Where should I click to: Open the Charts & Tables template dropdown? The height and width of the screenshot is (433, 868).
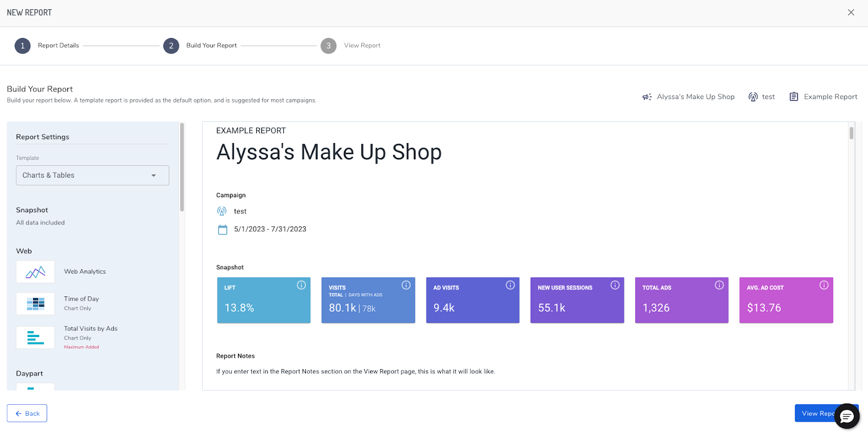tap(92, 176)
